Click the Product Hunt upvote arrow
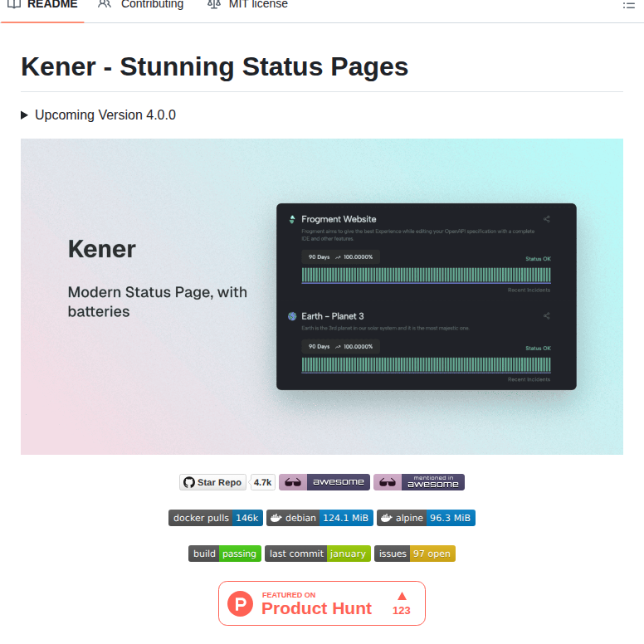The height and width of the screenshot is (644, 644). 402,596
